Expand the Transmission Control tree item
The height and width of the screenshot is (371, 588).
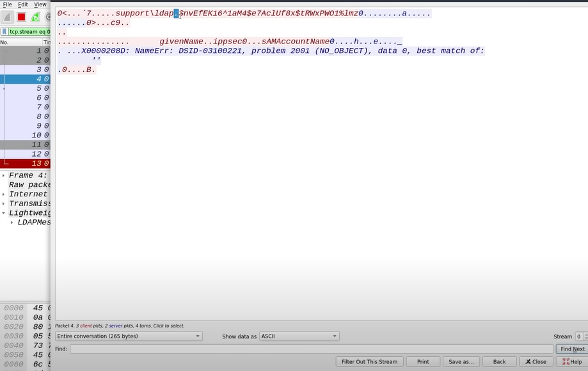3,203
